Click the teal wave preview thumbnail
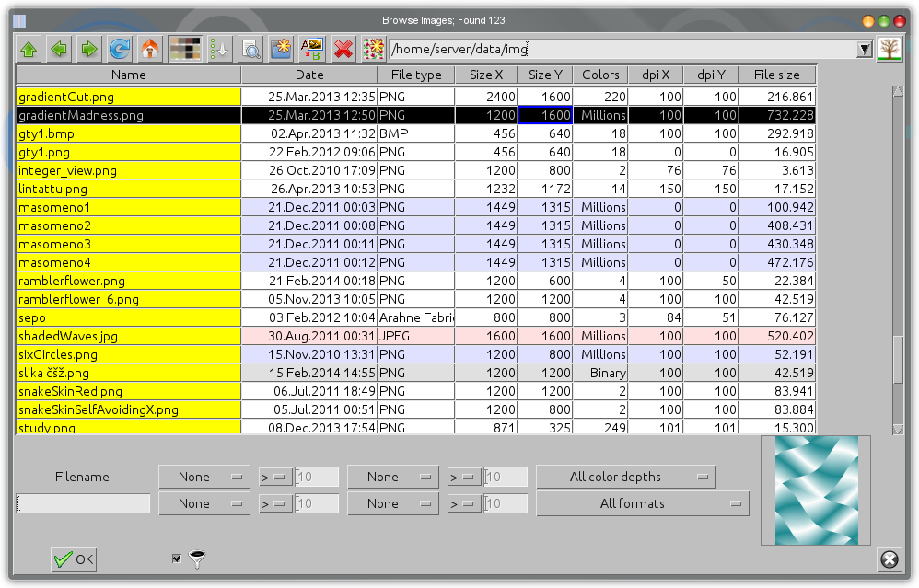 click(817, 490)
